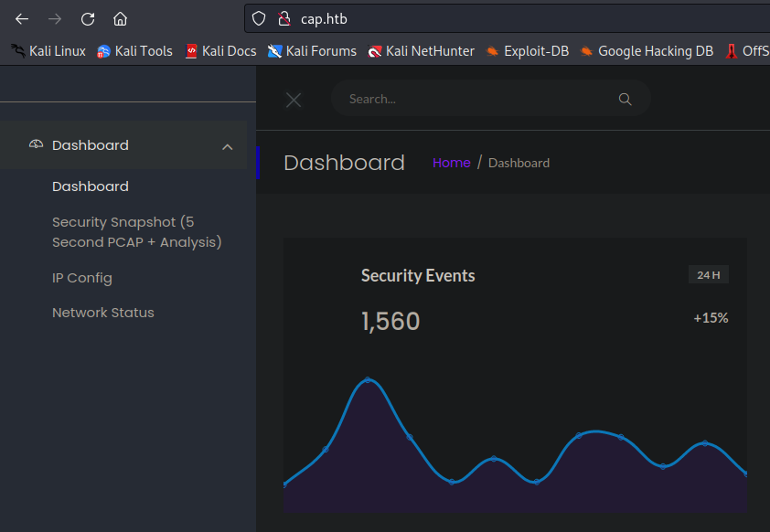Reload the cap.htb page

(87, 17)
